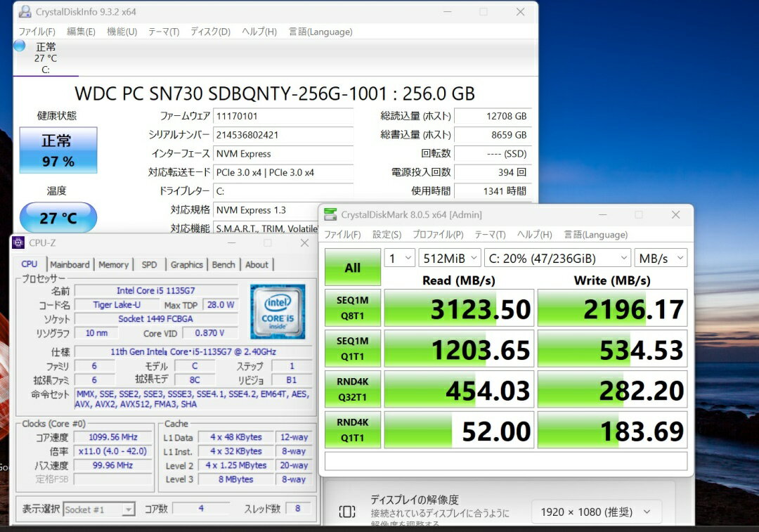
Task: Run the SEQ1M Q8T1 test button
Action: coord(353,308)
